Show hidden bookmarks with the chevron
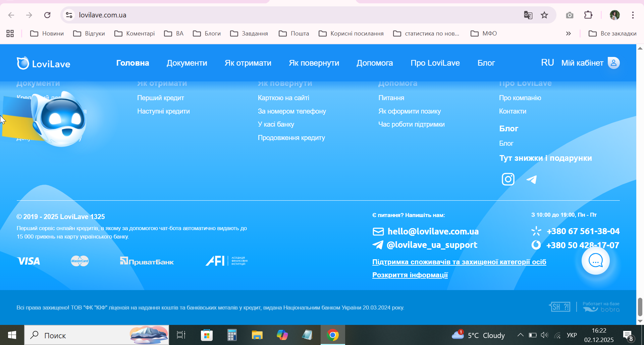This screenshot has height=345, width=644. (568, 33)
